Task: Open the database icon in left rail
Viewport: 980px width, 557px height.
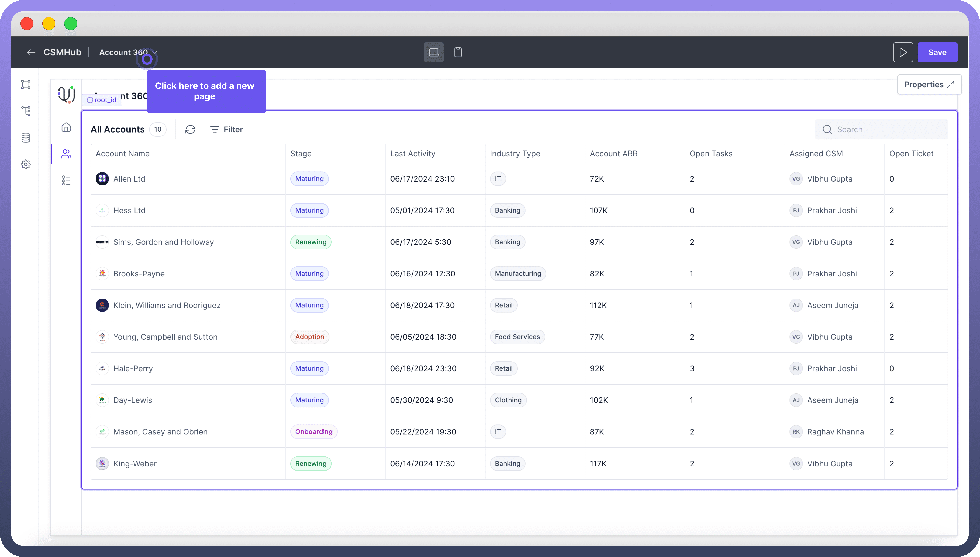Action: [26, 138]
